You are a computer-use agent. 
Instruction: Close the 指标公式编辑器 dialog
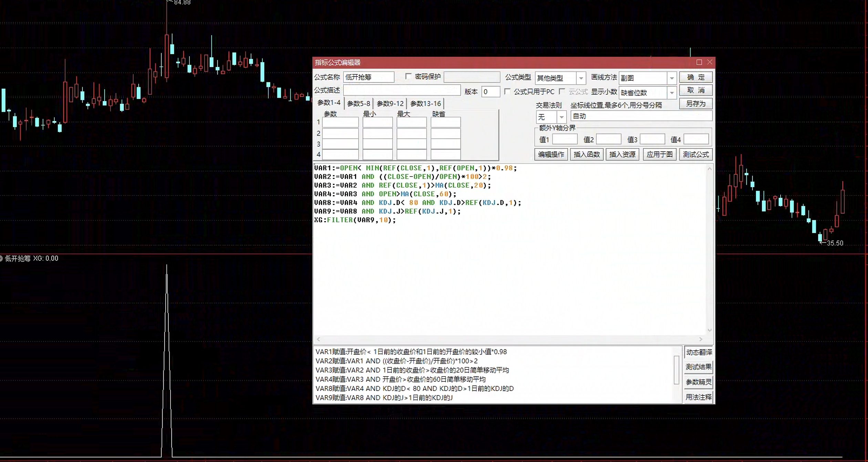click(710, 62)
